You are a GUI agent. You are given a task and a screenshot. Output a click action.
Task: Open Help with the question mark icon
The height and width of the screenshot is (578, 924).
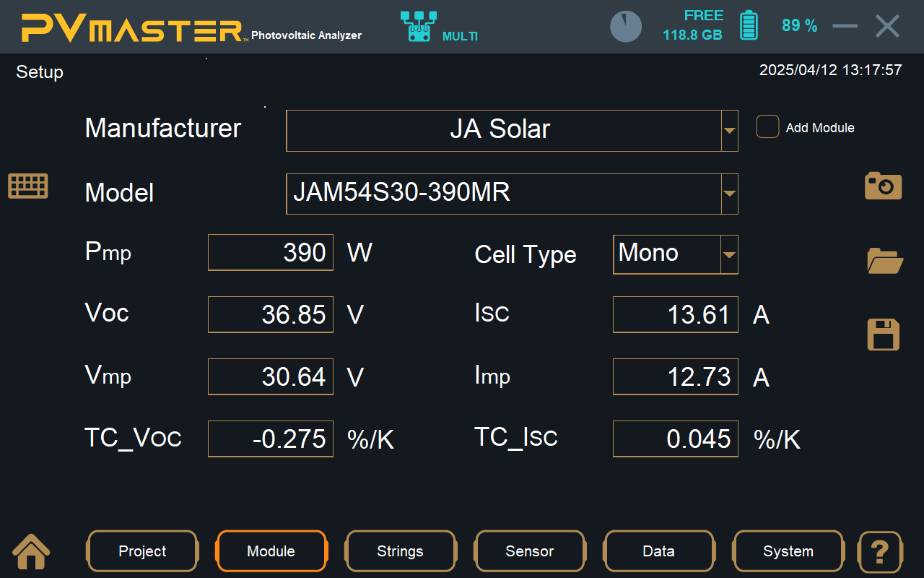pyautogui.click(x=880, y=551)
